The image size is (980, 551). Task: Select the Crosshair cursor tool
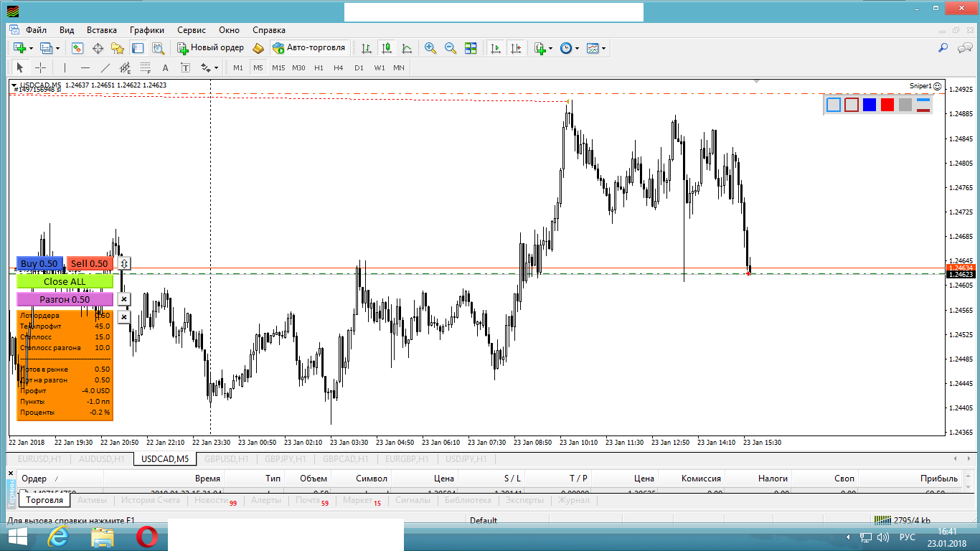(x=41, y=67)
